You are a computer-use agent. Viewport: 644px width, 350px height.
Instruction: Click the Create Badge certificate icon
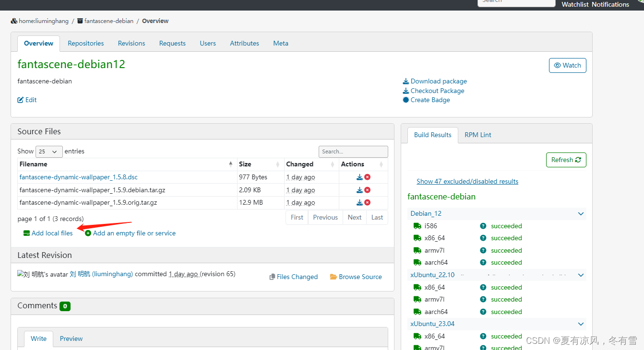(406, 100)
